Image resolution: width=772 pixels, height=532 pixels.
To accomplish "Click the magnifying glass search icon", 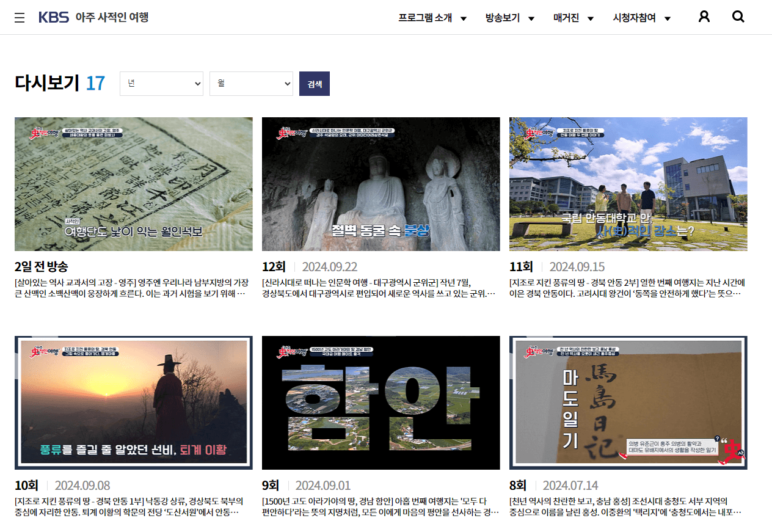I will coord(738,17).
